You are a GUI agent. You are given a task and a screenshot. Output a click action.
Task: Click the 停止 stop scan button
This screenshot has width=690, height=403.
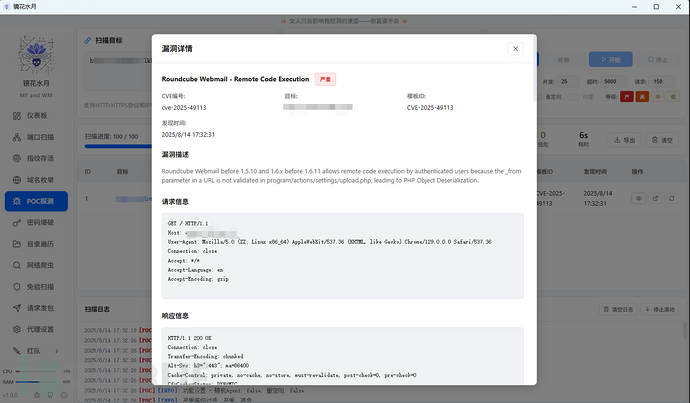[658, 59]
